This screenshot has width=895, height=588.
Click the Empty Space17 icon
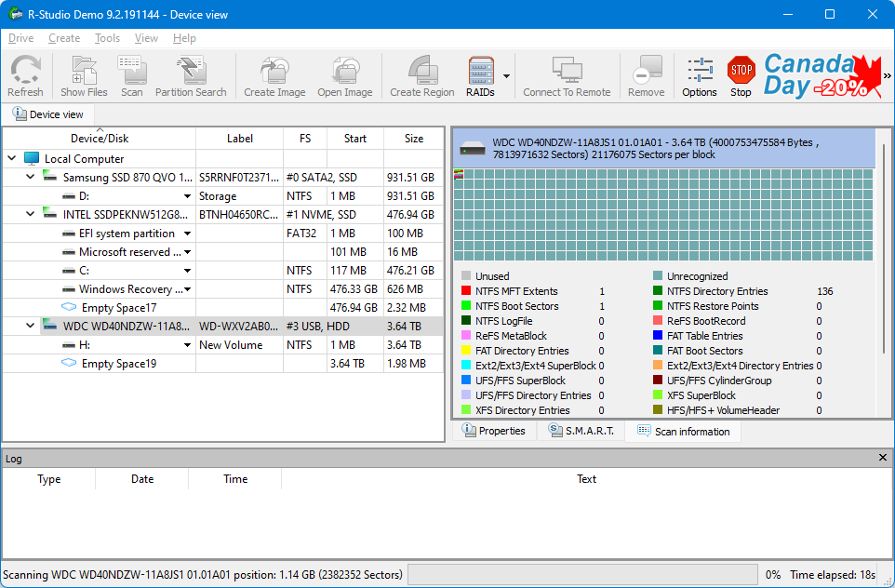[69, 307]
